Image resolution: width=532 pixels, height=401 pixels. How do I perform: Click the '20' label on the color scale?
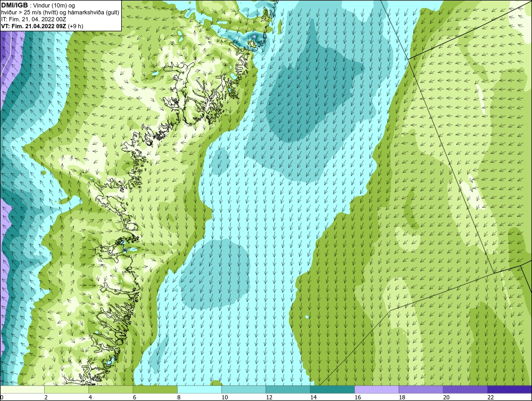446,398
